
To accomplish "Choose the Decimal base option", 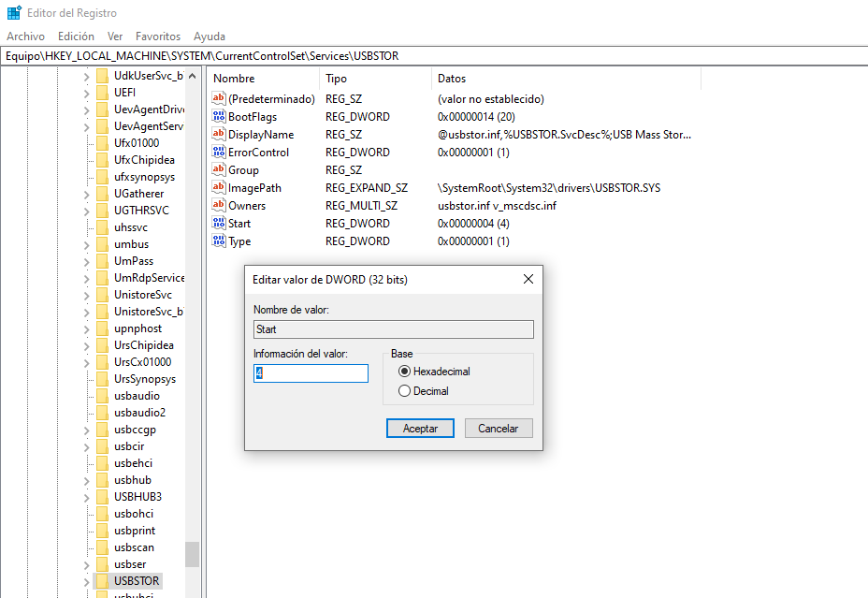I will 405,391.
